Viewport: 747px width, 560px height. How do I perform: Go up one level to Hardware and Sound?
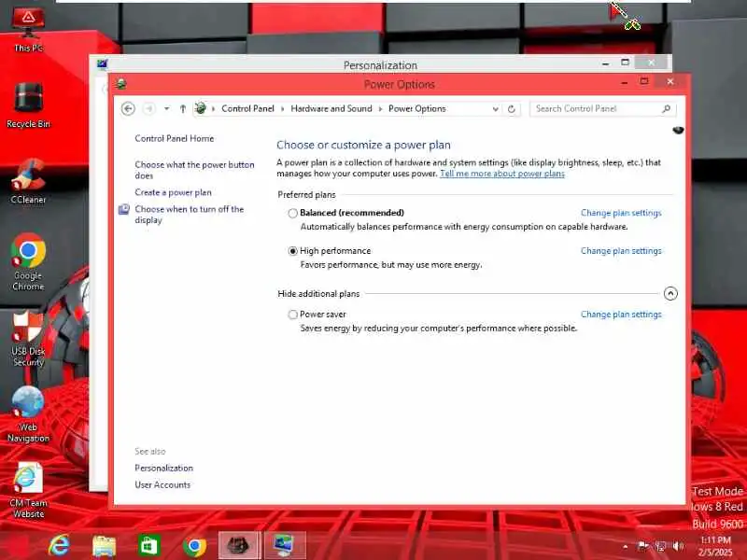coord(182,108)
